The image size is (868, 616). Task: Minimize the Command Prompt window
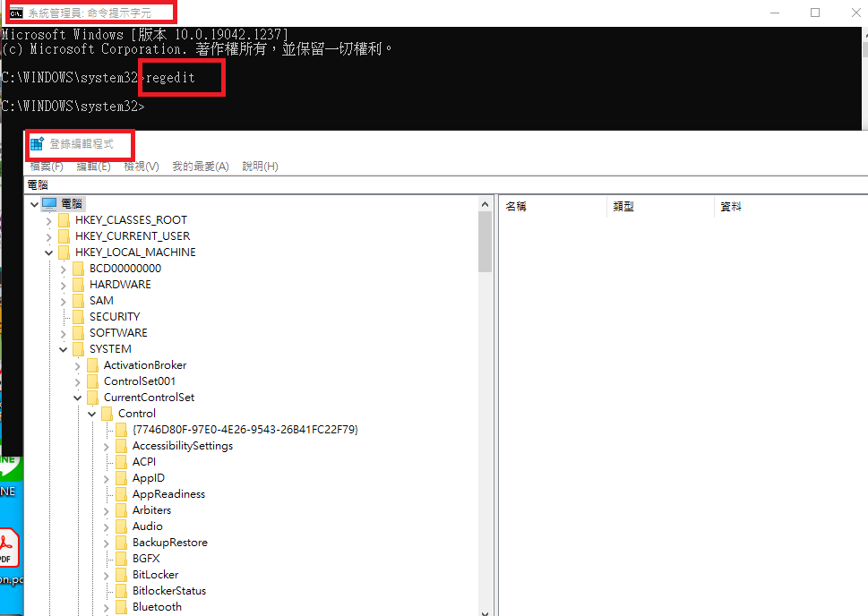[775, 13]
